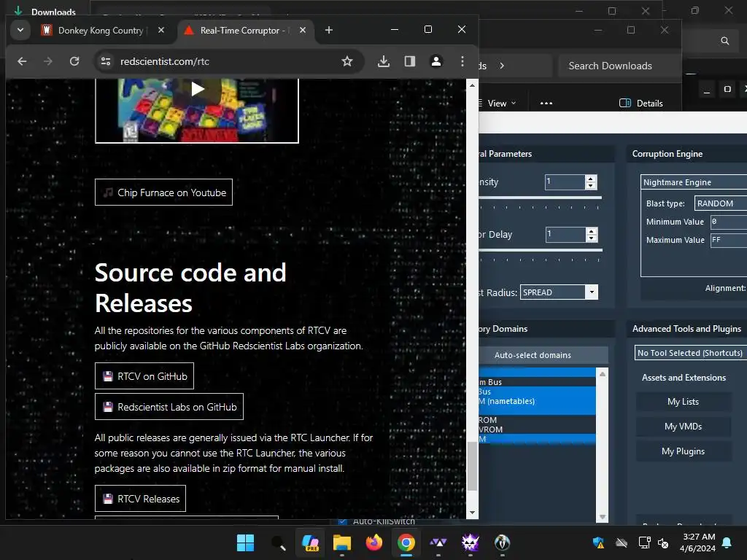Click the Intensity slider track

pos(540,198)
